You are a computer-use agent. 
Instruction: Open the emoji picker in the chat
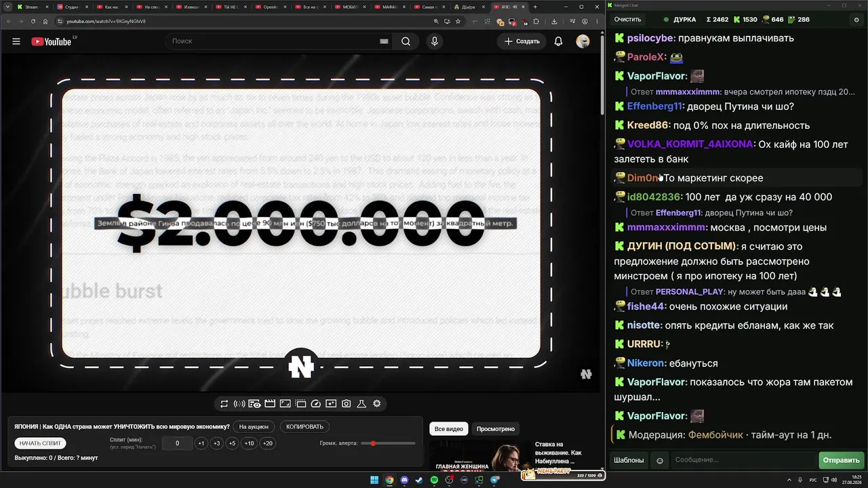[660, 460]
